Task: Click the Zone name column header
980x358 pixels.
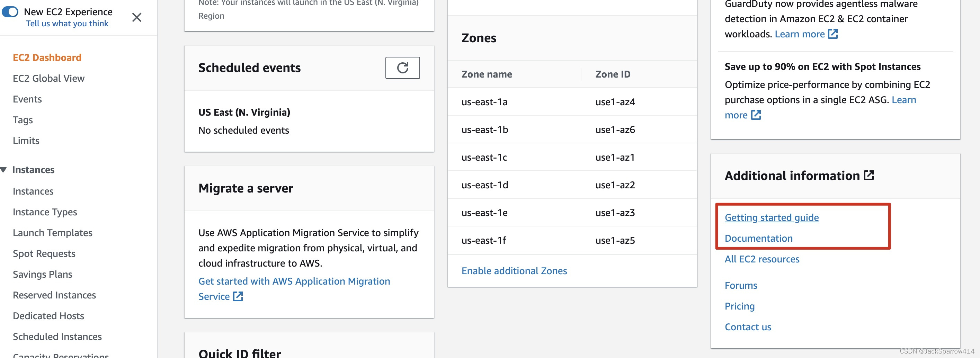Action: point(487,74)
